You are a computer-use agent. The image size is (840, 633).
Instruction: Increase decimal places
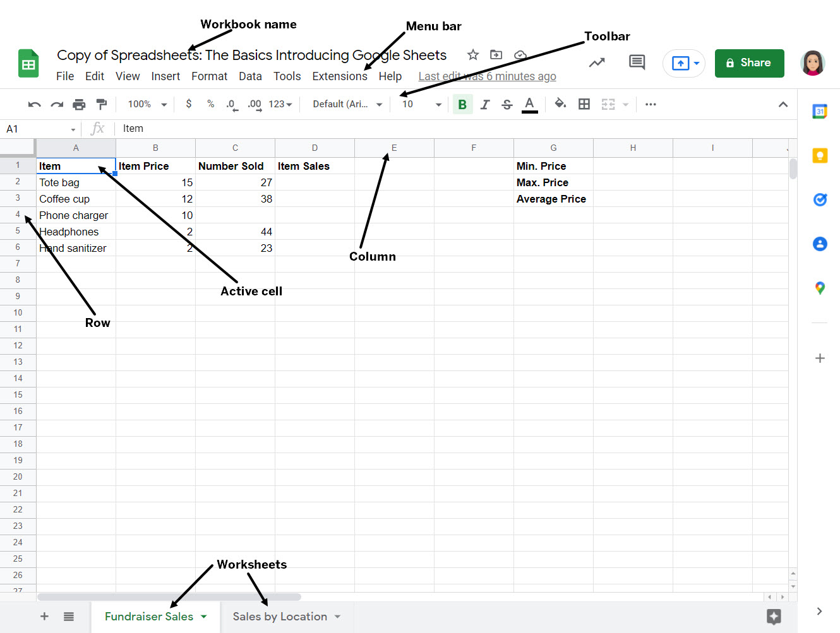(x=255, y=104)
